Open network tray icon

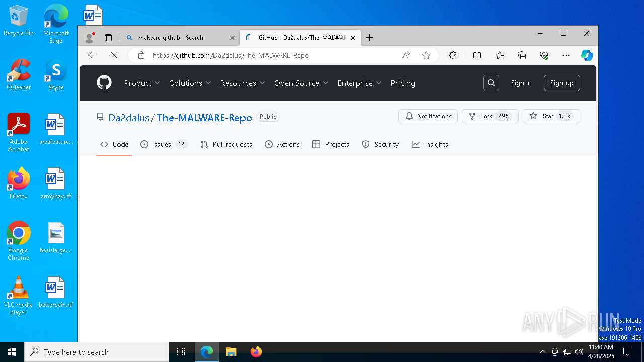[567, 352]
